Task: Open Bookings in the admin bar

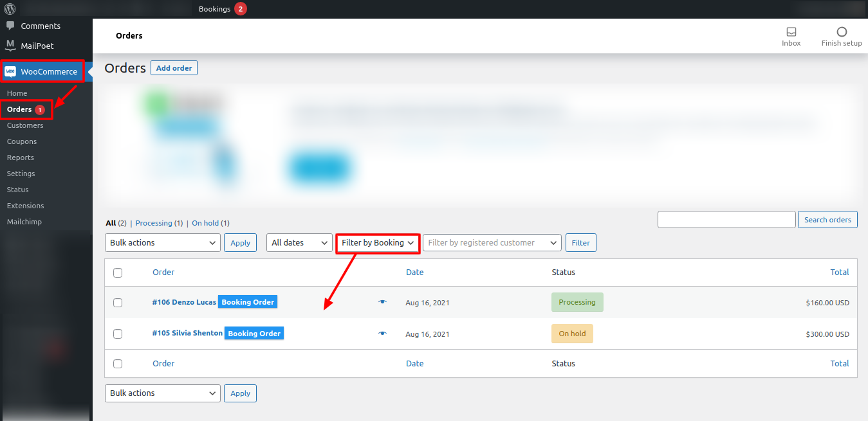Action: tap(214, 9)
